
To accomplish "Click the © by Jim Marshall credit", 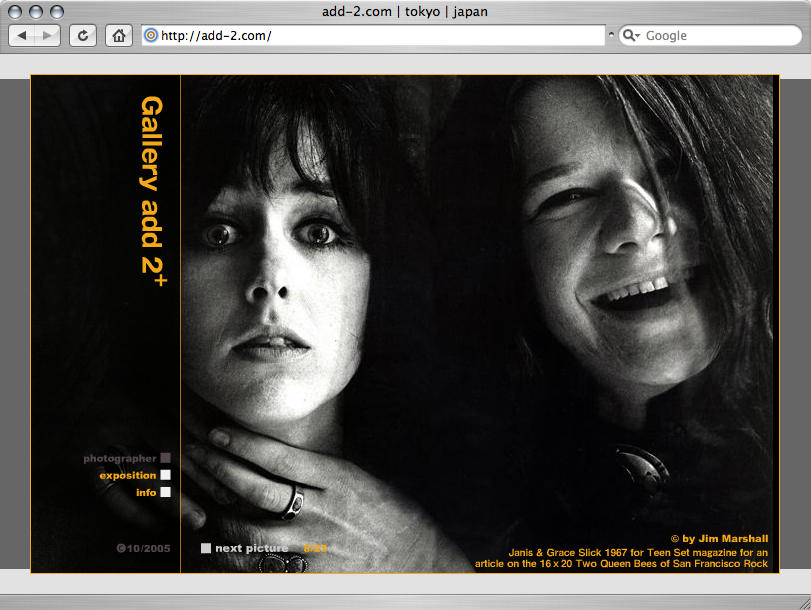I will 719,539.
